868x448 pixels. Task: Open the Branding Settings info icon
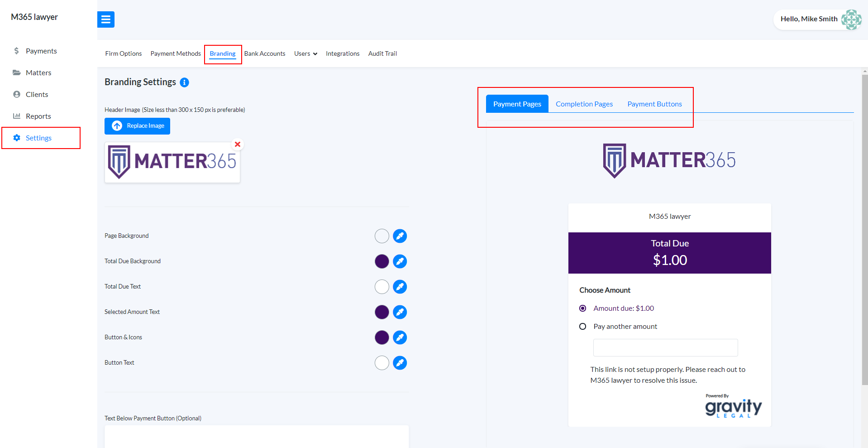tap(184, 82)
